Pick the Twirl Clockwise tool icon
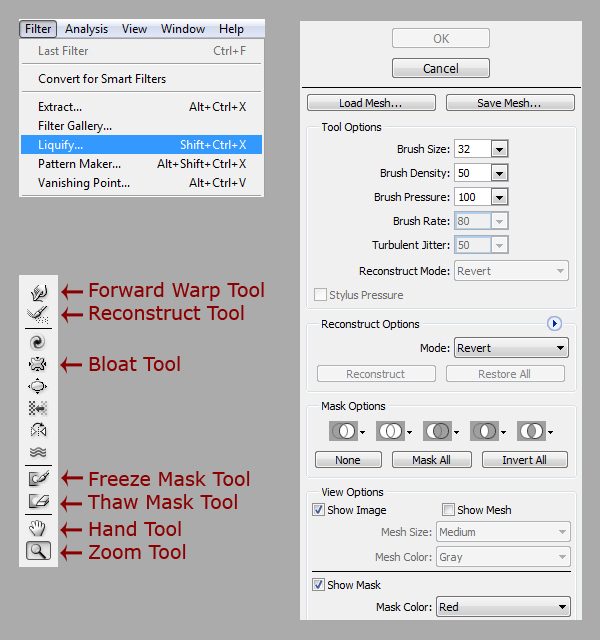This screenshot has width=600, height=640. tap(38, 342)
